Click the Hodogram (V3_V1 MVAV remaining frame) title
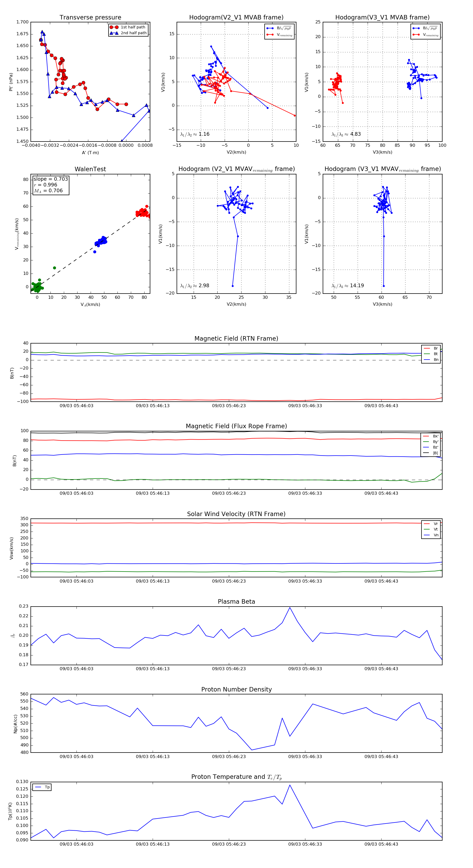473x868 pixels. pyautogui.click(x=382, y=169)
